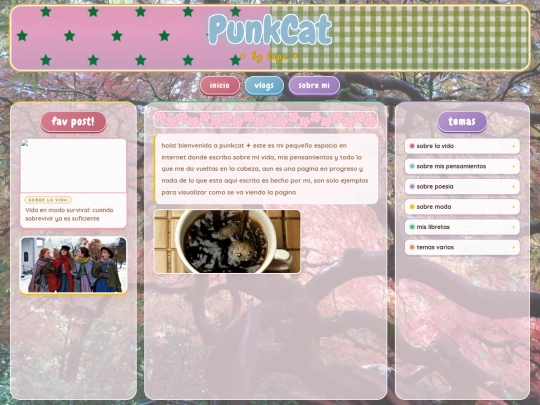540x405 pixels.
Task: Click the orange dot beside temas varios
Action: pyautogui.click(x=412, y=248)
